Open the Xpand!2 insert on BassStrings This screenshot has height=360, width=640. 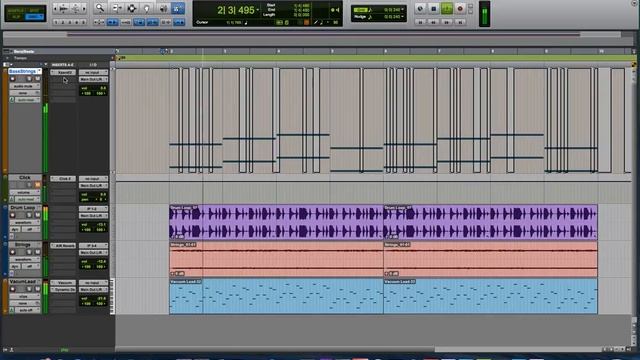tap(63, 72)
